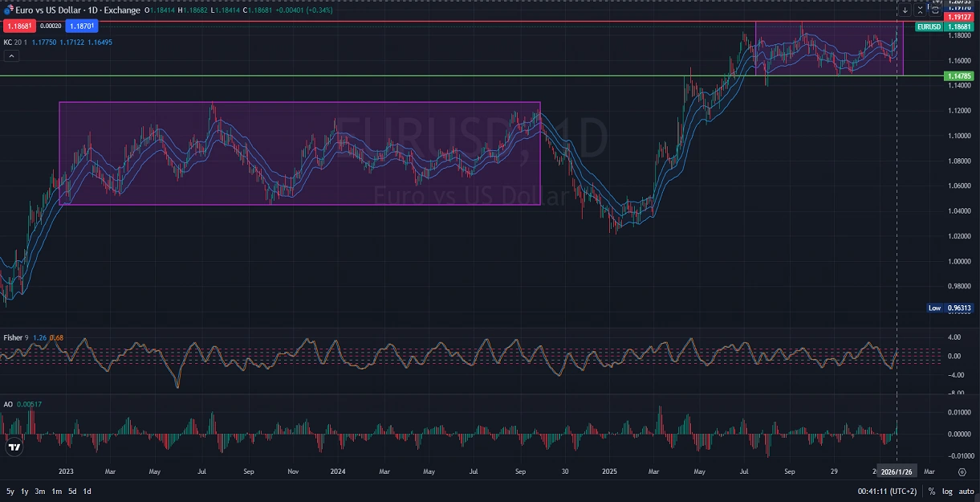Image resolution: width=980 pixels, height=502 pixels.
Task: Click the down arrow icon at top right
Action: point(905,10)
